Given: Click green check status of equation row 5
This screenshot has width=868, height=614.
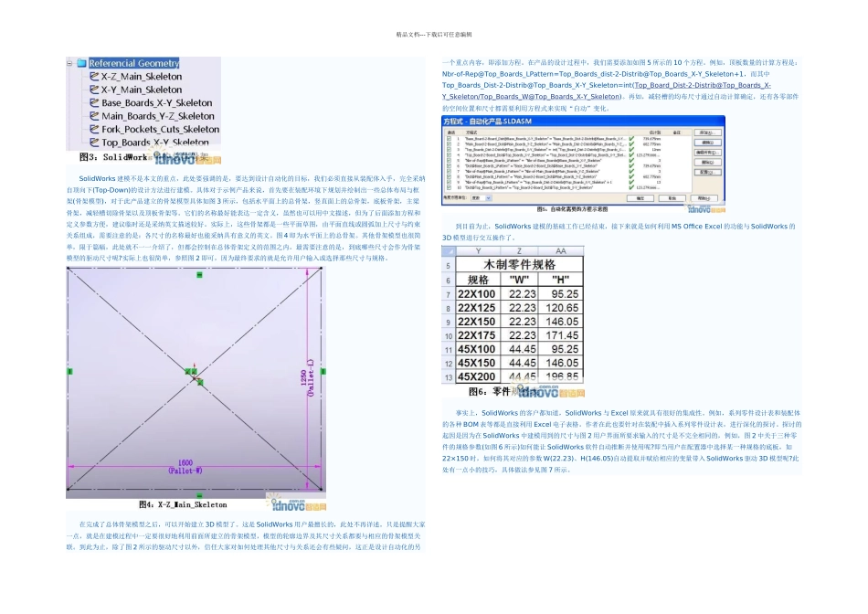Looking at the screenshot, I should tap(631, 160).
